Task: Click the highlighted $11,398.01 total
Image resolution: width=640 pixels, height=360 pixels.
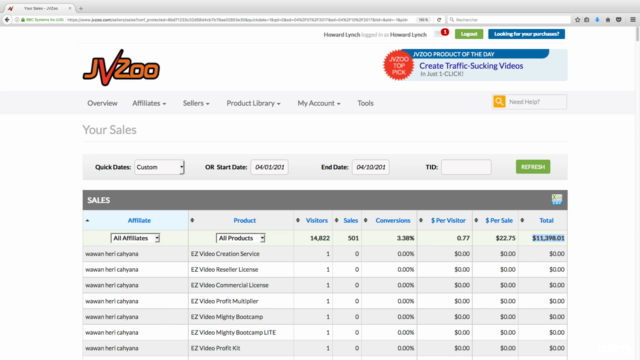Action: [x=548, y=238]
